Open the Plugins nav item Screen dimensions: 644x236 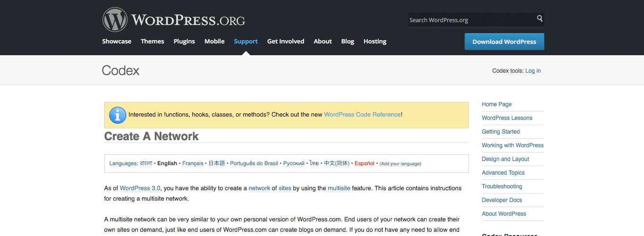coord(184,42)
